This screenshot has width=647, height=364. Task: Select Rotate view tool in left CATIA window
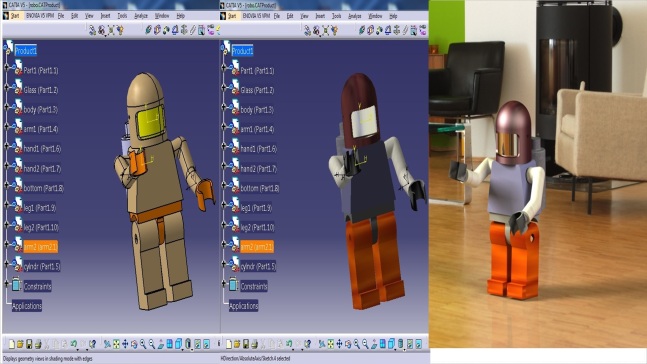[134, 344]
